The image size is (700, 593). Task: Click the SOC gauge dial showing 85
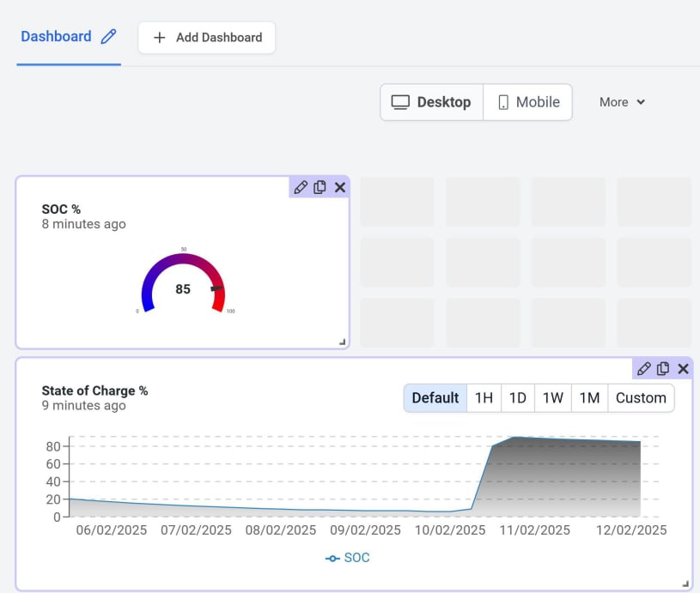183,285
